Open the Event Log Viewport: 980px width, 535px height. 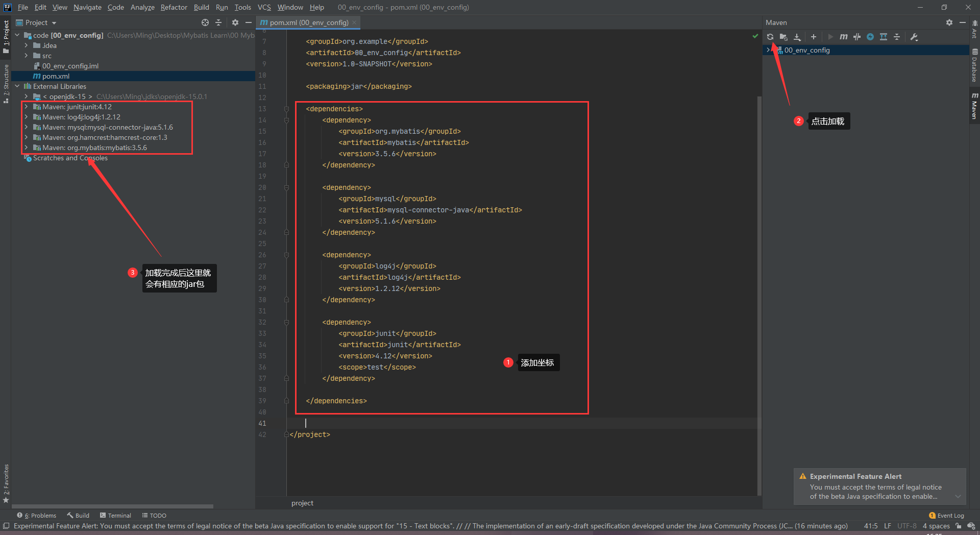pyautogui.click(x=947, y=516)
